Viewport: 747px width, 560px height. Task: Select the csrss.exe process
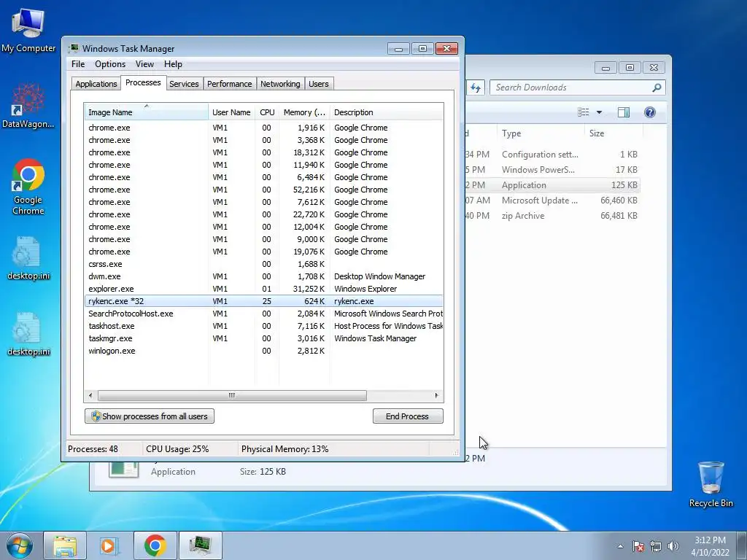(263, 264)
